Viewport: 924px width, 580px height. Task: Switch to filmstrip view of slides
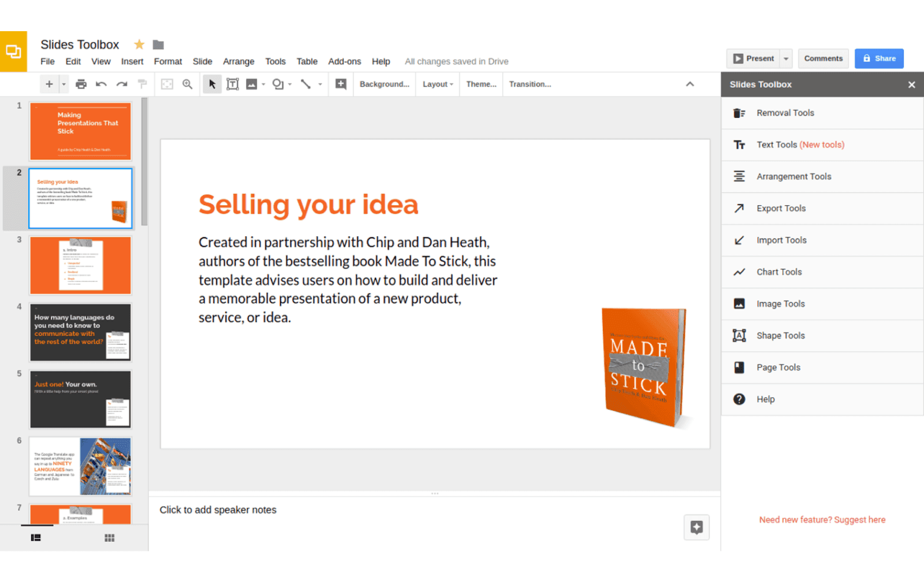[36, 537]
